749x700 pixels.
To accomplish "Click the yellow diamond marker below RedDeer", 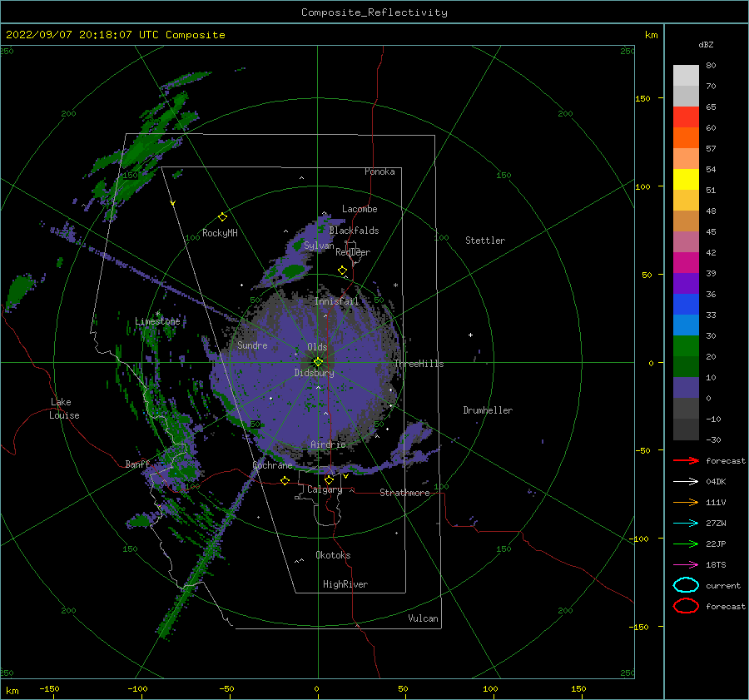I will [x=342, y=271].
